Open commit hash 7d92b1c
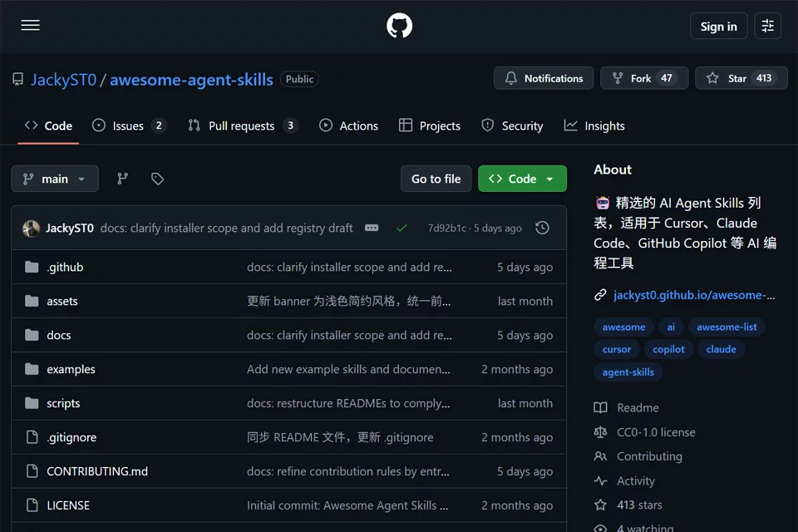The image size is (798, 532). (x=447, y=228)
